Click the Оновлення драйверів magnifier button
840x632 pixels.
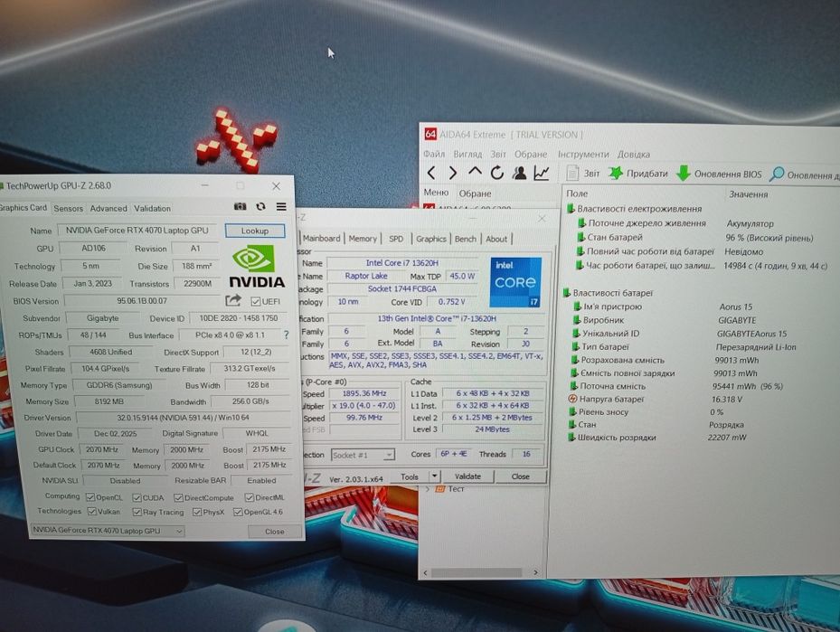point(805,175)
